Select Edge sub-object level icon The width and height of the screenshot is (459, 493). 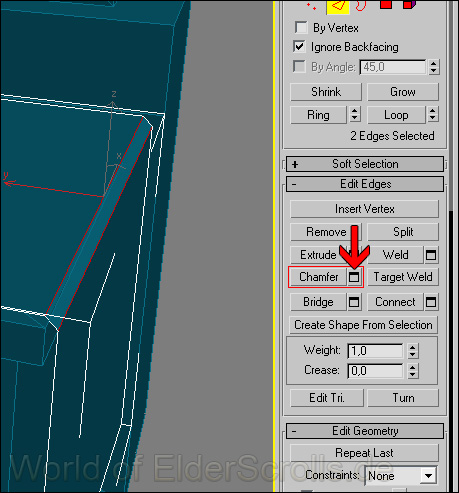338,7
